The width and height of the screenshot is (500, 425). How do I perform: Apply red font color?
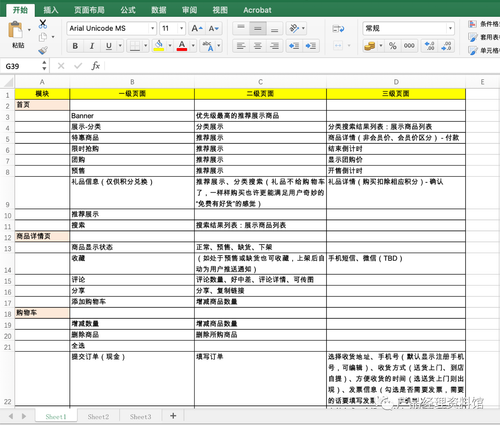click(x=182, y=46)
